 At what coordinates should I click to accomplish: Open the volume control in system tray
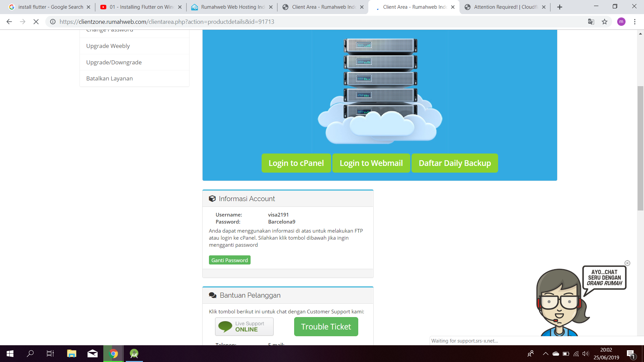pos(586,354)
